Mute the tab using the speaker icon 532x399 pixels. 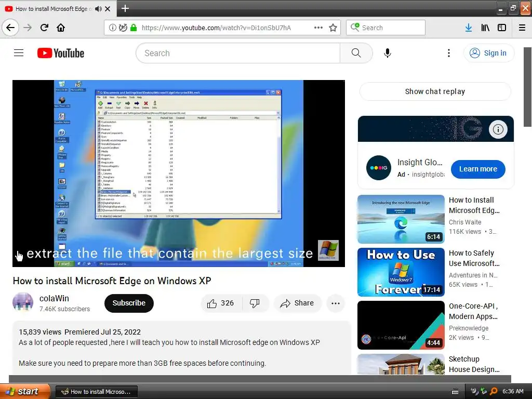98,9
